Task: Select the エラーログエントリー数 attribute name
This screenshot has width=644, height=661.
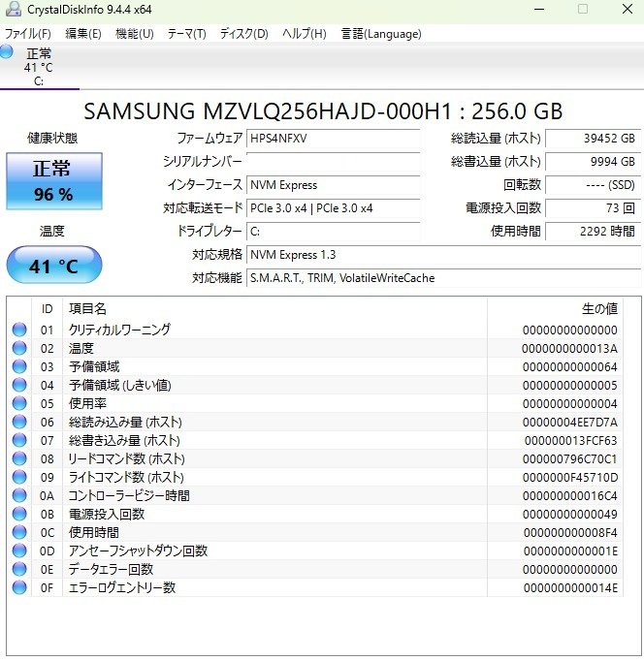Action: pyautogui.click(x=122, y=587)
